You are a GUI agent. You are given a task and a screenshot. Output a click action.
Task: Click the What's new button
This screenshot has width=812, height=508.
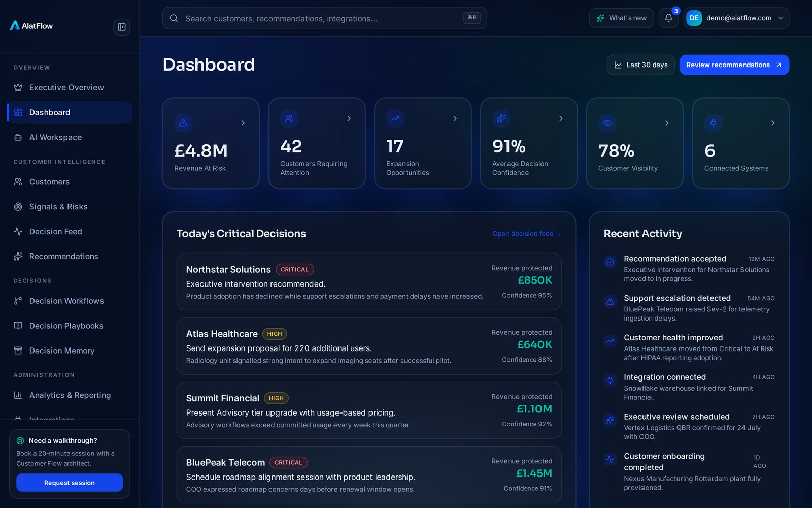click(621, 18)
